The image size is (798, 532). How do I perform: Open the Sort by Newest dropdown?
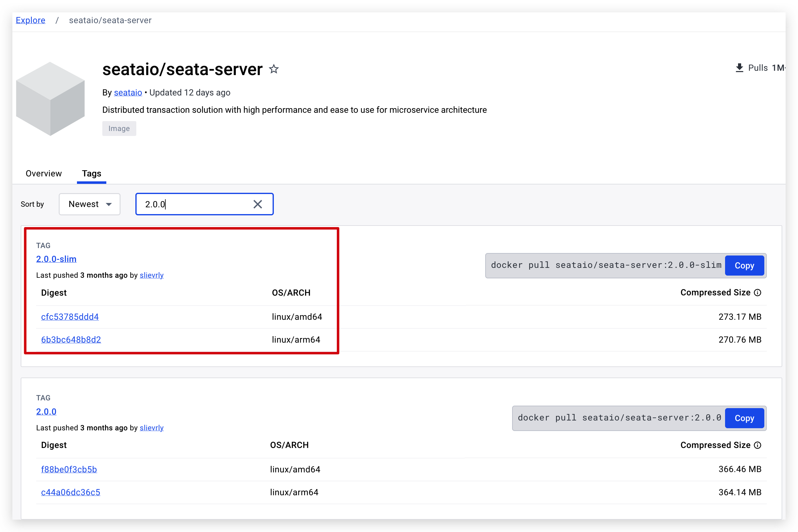click(x=90, y=204)
